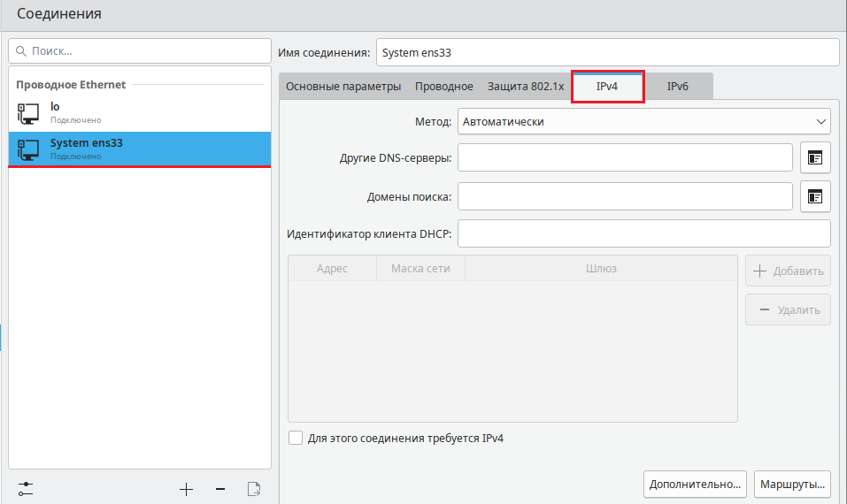Image resolution: width=847 pixels, height=504 pixels.
Task: Click the Добавить address button
Action: [788, 271]
